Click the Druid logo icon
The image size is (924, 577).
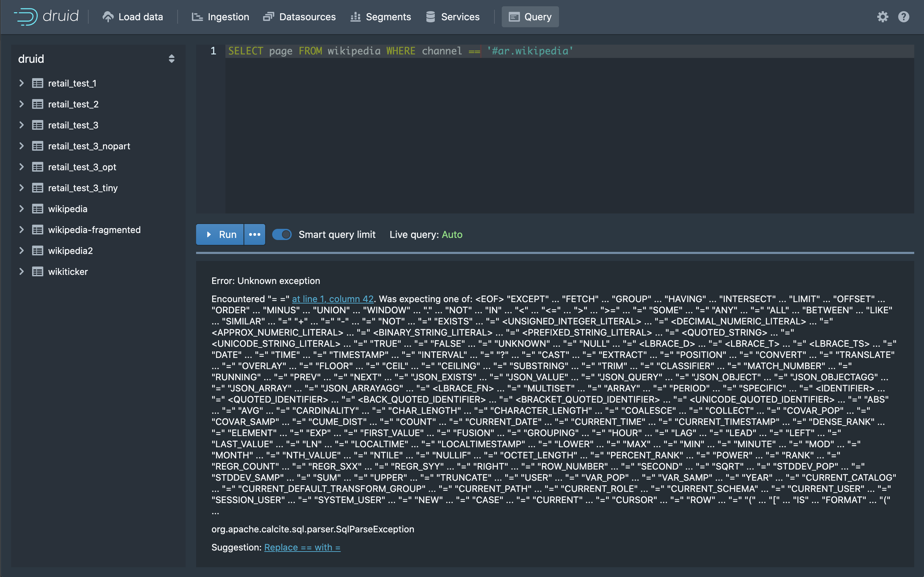click(x=26, y=16)
